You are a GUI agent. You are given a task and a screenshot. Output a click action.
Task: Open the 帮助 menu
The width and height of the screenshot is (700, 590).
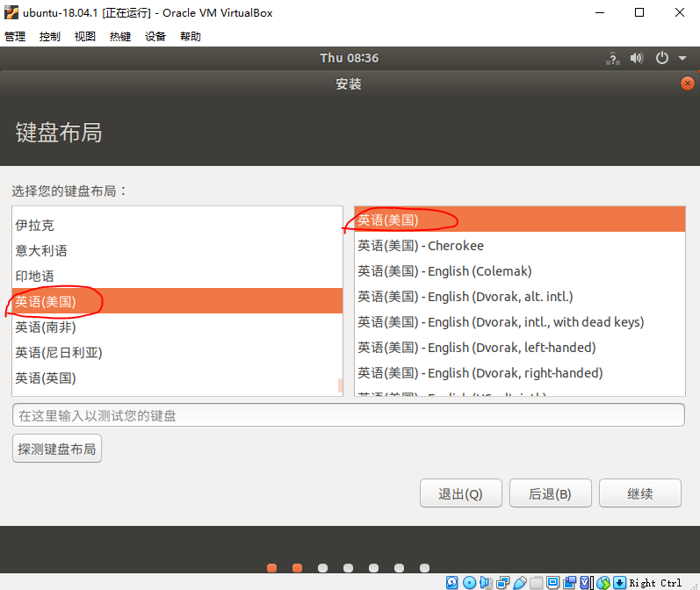pyautogui.click(x=191, y=36)
